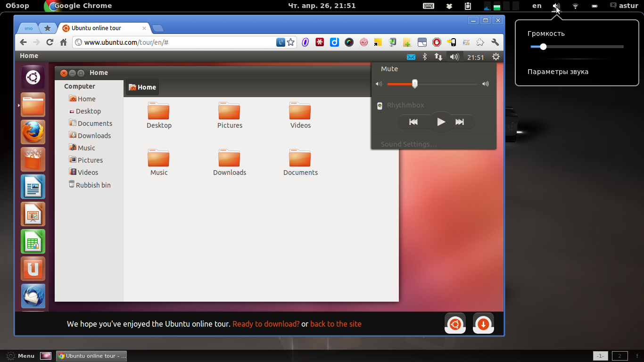Open LibreOffice Writer in the launcher
The image size is (644, 362).
point(33,187)
